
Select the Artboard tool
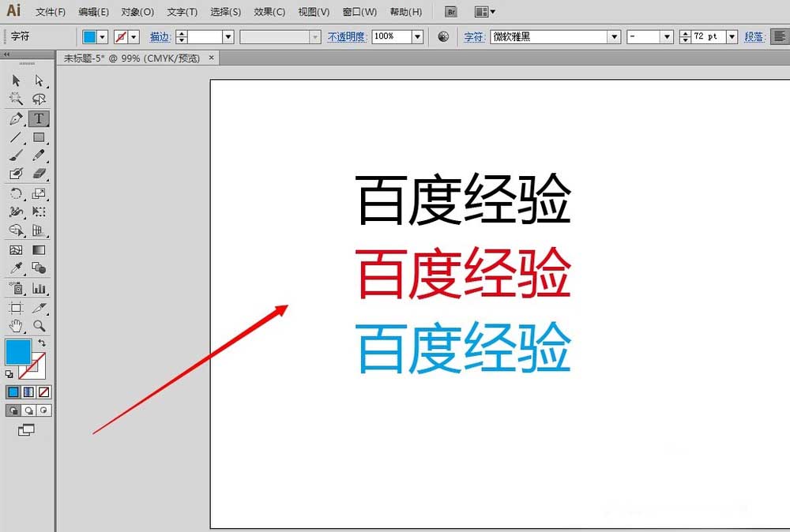[x=16, y=308]
